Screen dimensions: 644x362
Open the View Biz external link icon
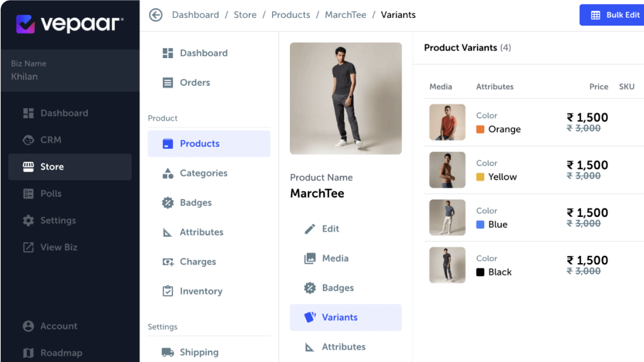[x=28, y=248]
